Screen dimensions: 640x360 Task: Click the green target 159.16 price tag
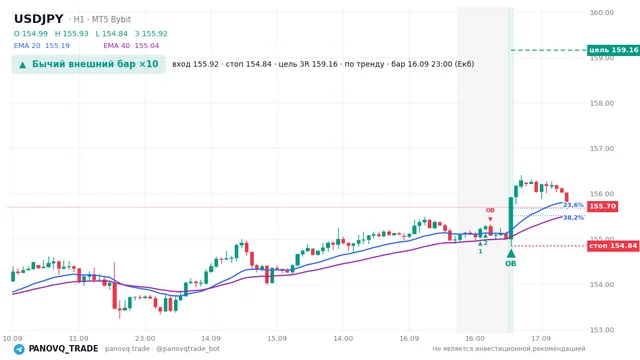click(613, 50)
